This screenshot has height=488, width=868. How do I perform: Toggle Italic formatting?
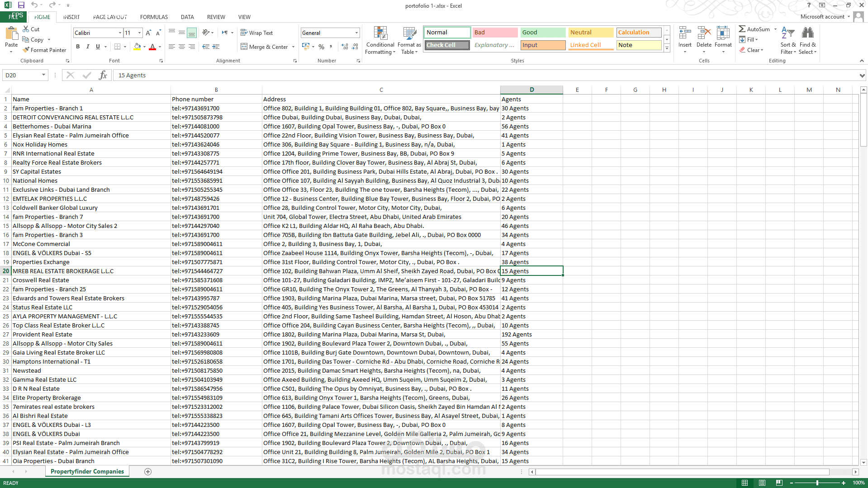[88, 47]
